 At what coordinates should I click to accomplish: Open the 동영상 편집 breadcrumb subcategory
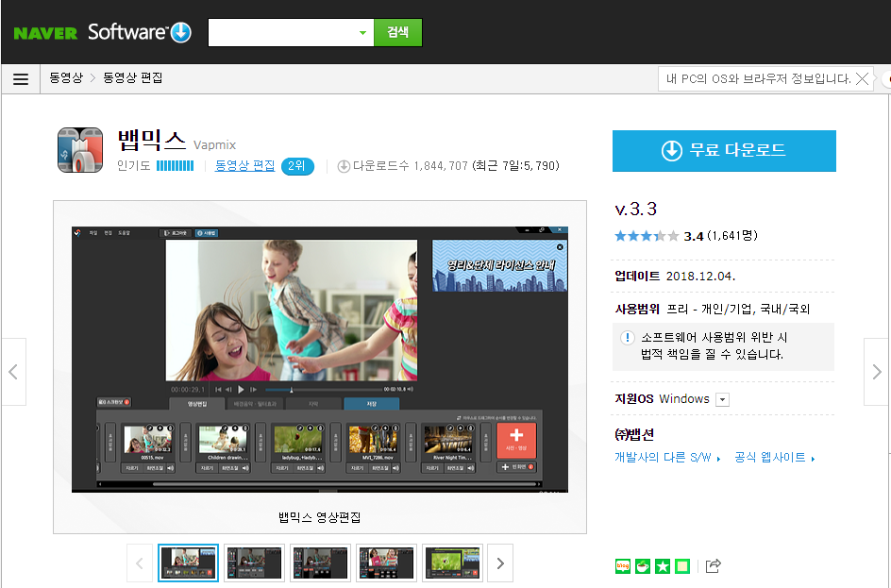(x=132, y=77)
